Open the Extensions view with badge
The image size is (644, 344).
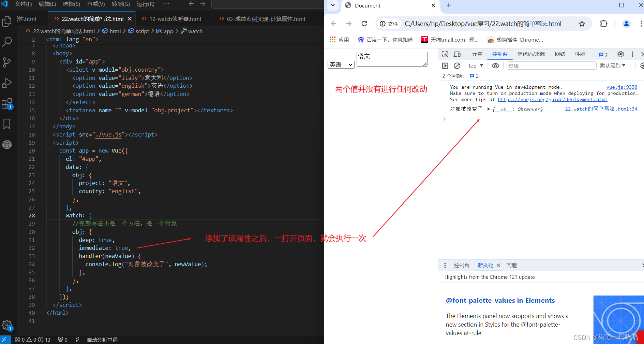click(7, 104)
